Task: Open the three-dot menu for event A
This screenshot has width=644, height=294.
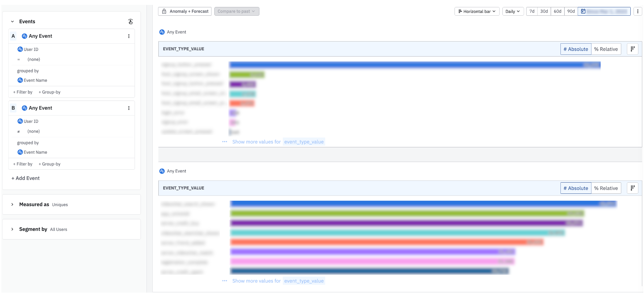Action: (129, 36)
